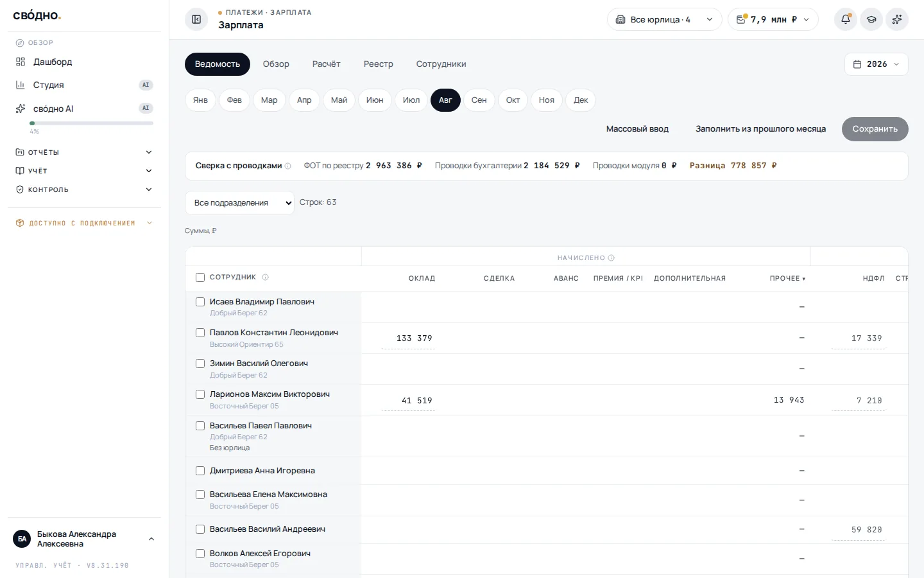Expand the Контроль sidebar section
Screen dimensions: 924x578
tap(84, 189)
